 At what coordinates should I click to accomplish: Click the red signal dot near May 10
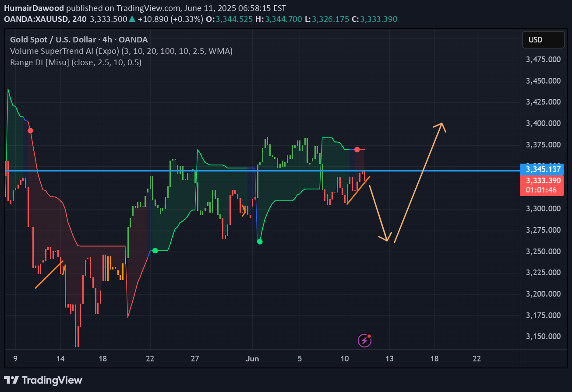point(30,130)
